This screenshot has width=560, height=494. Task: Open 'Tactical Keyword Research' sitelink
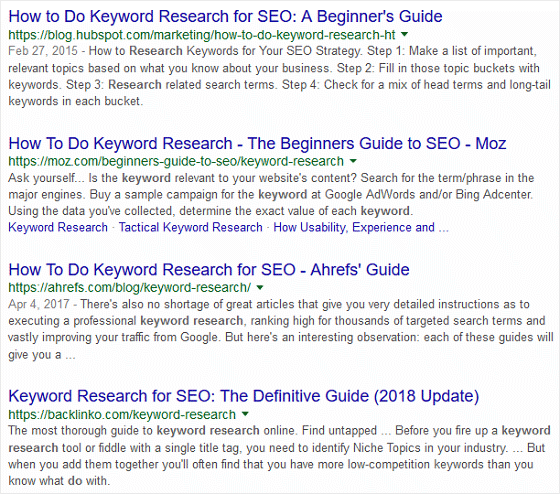[190, 227]
